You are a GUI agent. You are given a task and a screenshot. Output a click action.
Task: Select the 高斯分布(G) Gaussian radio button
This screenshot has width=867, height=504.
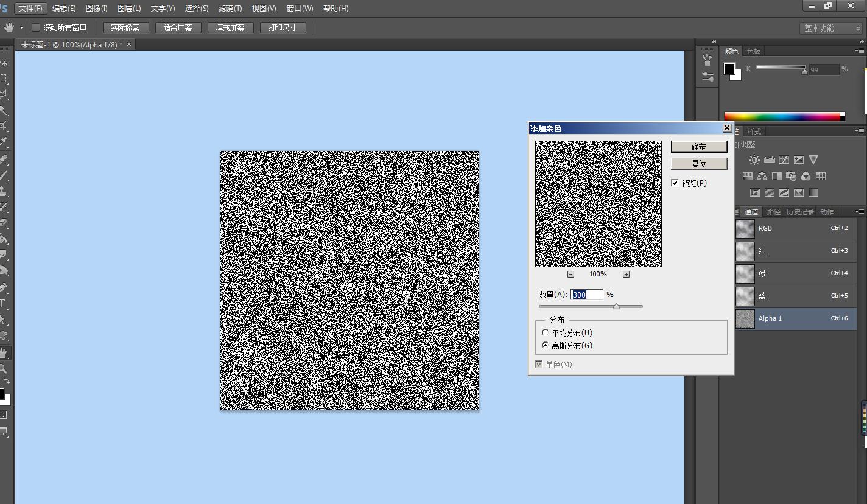[545, 345]
